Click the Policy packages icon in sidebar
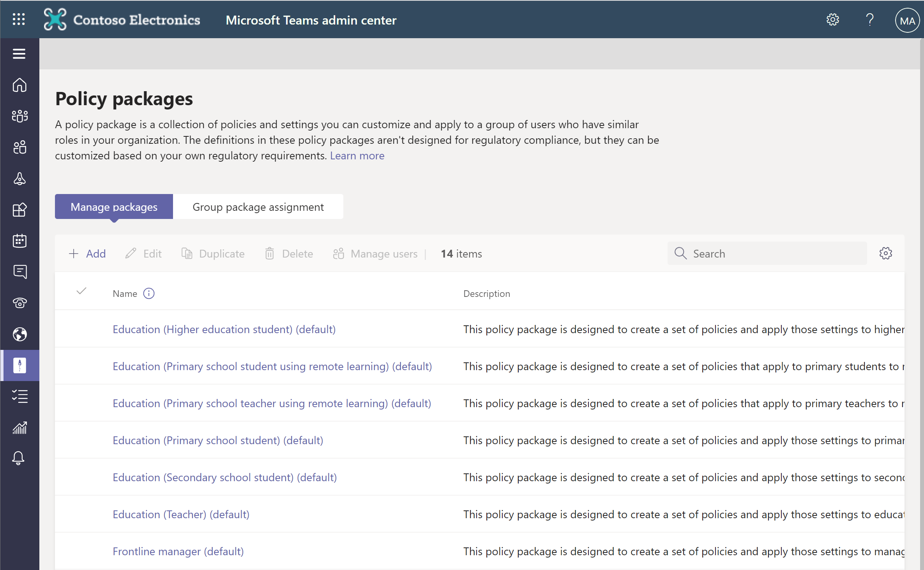Viewport: 924px width, 570px height. click(x=20, y=364)
